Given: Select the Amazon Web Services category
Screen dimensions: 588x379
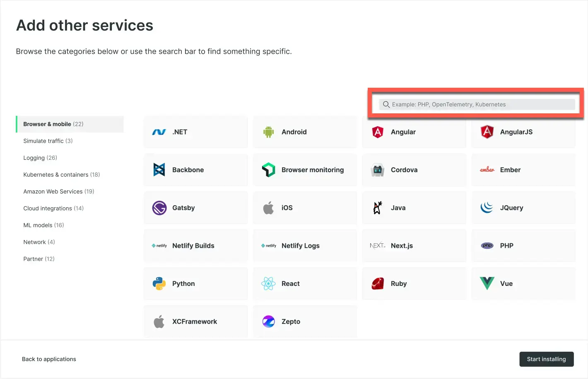Looking at the screenshot, I should tap(58, 192).
